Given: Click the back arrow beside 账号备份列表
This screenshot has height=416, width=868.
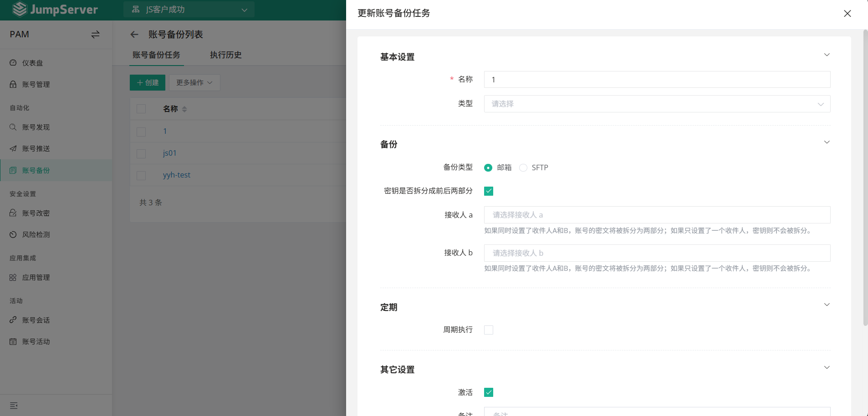Looking at the screenshot, I should point(134,34).
